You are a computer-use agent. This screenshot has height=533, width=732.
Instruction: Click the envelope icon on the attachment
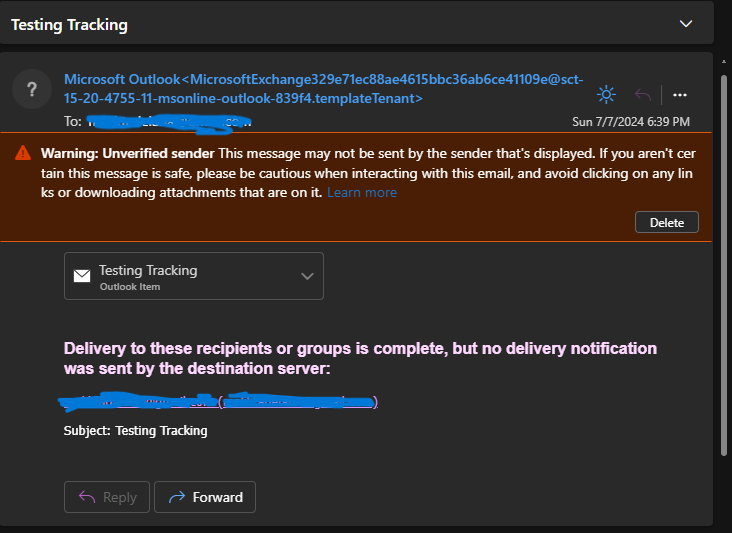point(82,276)
